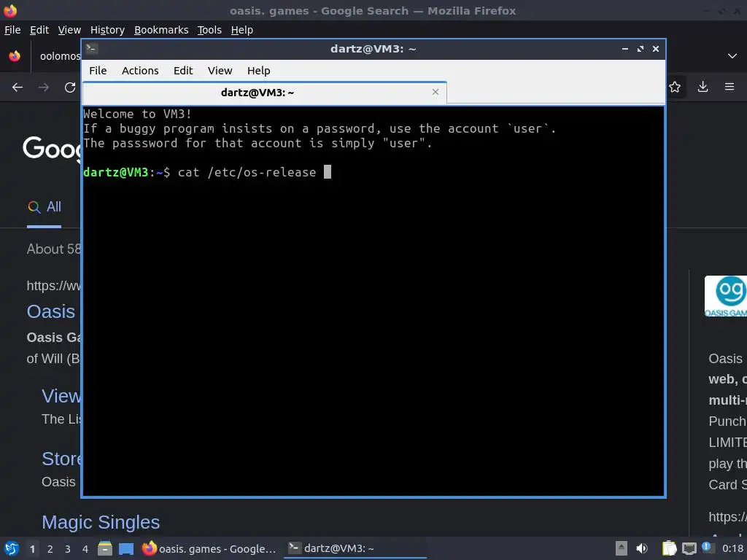Image resolution: width=747 pixels, height=560 pixels.
Task: Switch to workspace 1
Action: (x=32, y=549)
